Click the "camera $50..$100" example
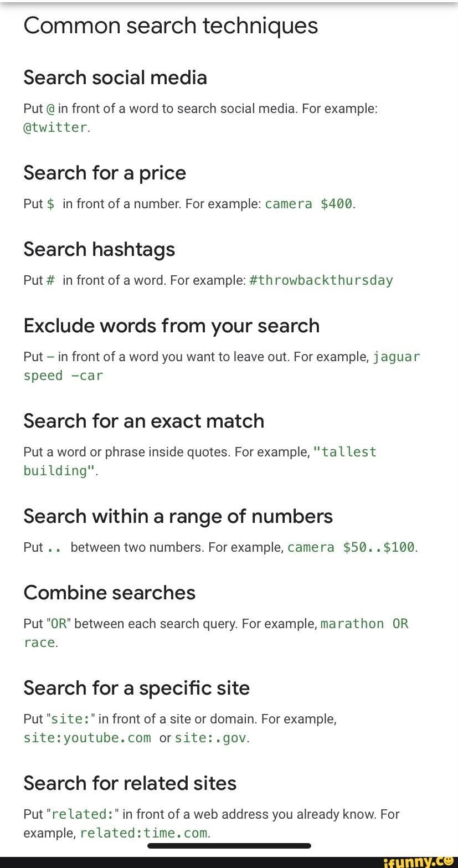 tap(351, 547)
